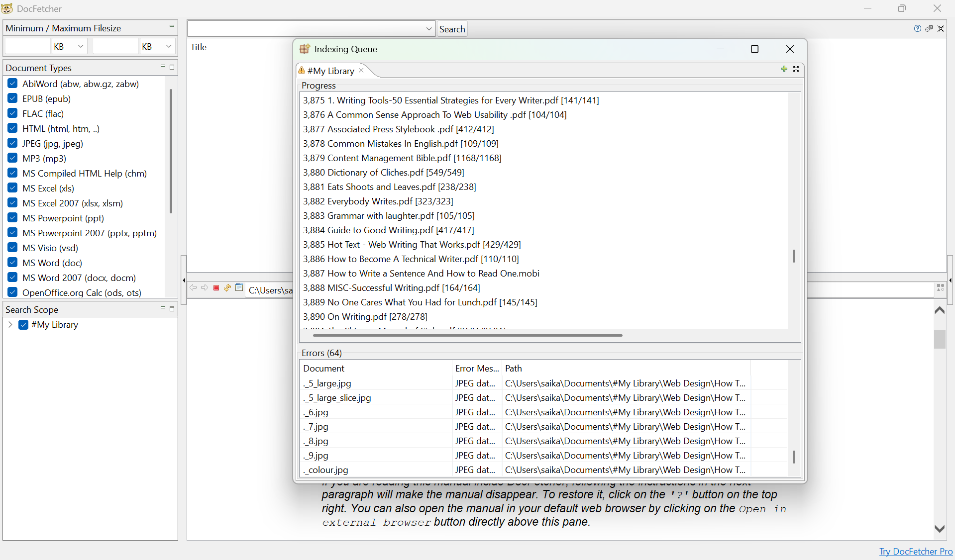Toggle the FLAC (flac) checkbox
Screen dimensions: 955x560
point(13,113)
